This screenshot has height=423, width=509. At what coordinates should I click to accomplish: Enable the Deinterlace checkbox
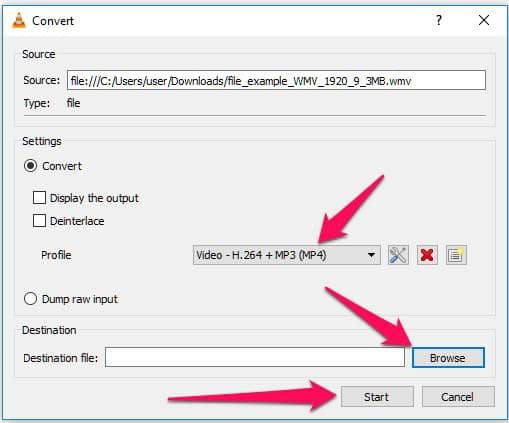click(39, 221)
